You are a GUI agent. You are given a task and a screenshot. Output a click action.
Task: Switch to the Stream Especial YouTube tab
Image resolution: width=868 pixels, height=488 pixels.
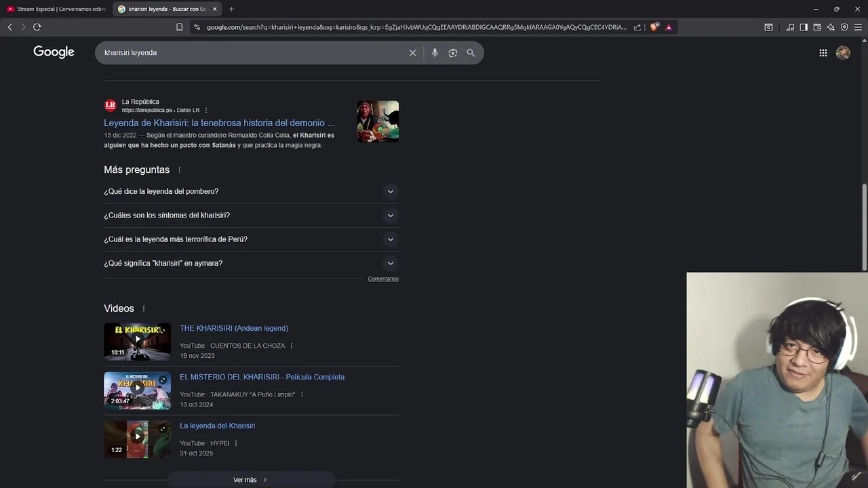pyautogui.click(x=56, y=9)
